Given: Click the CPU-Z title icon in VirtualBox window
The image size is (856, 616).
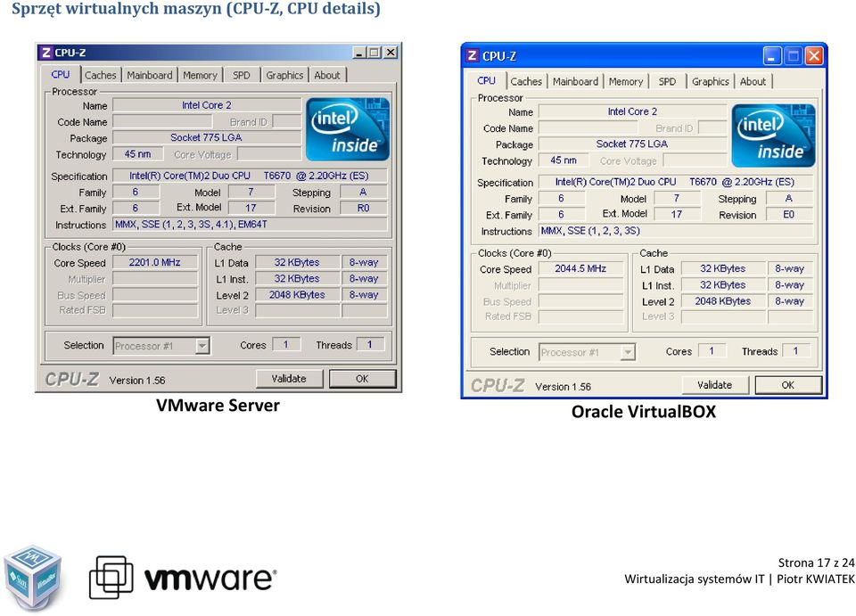Looking at the screenshot, I should click(473, 55).
